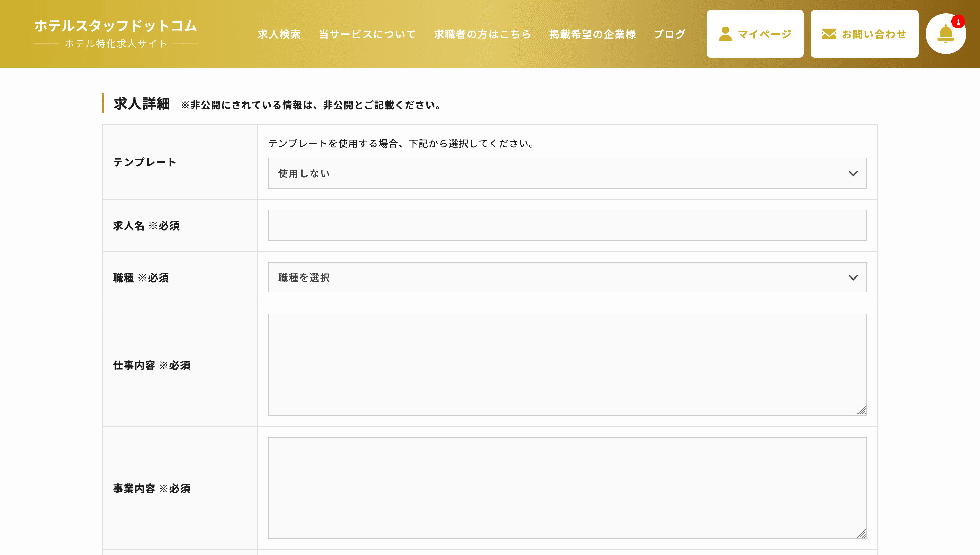This screenshot has height=555, width=980.
Task: Open 求人検索 in the navigation menu
Action: 279,34
